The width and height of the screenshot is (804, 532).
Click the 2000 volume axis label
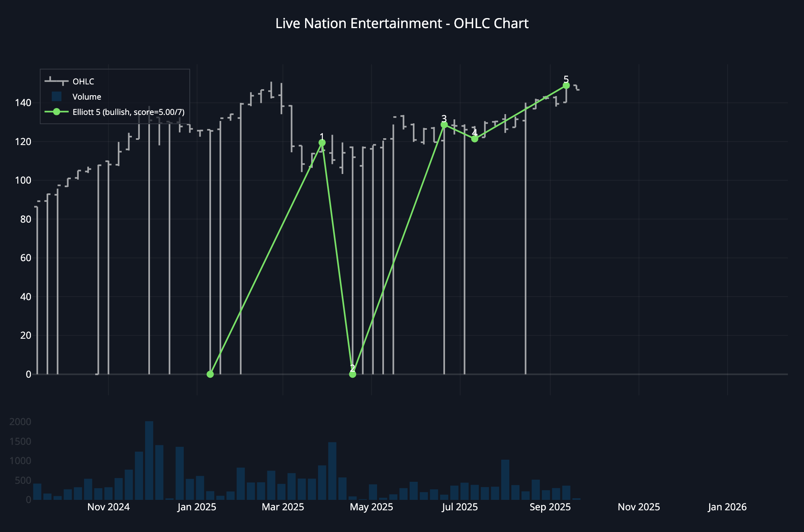pyautogui.click(x=20, y=422)
